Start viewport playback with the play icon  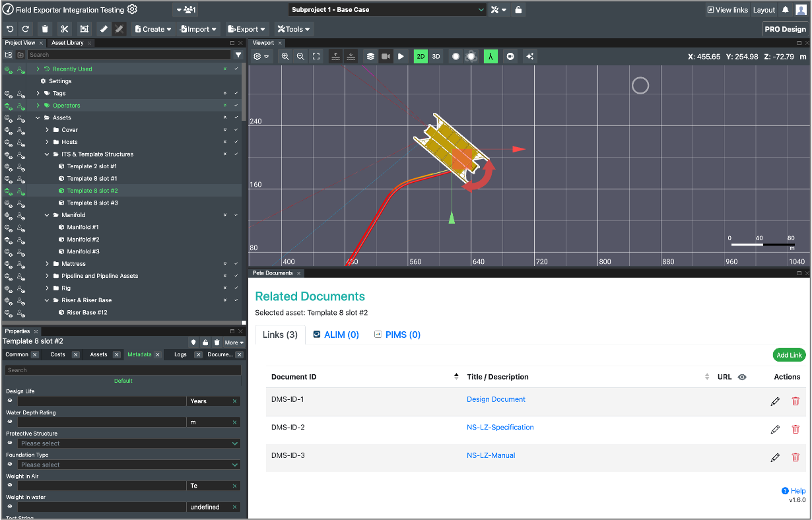pyautogui.click(x=401, y=57)
